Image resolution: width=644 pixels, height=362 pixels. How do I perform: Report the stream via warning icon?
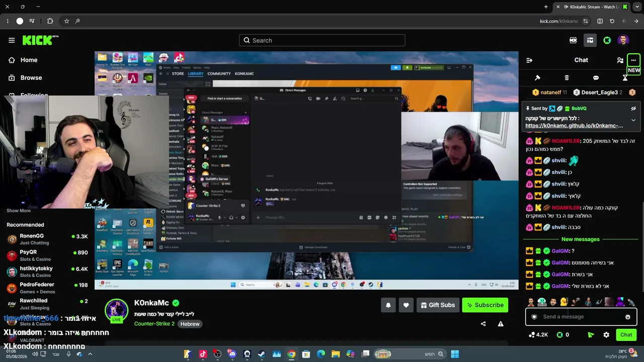coord(501,324)
